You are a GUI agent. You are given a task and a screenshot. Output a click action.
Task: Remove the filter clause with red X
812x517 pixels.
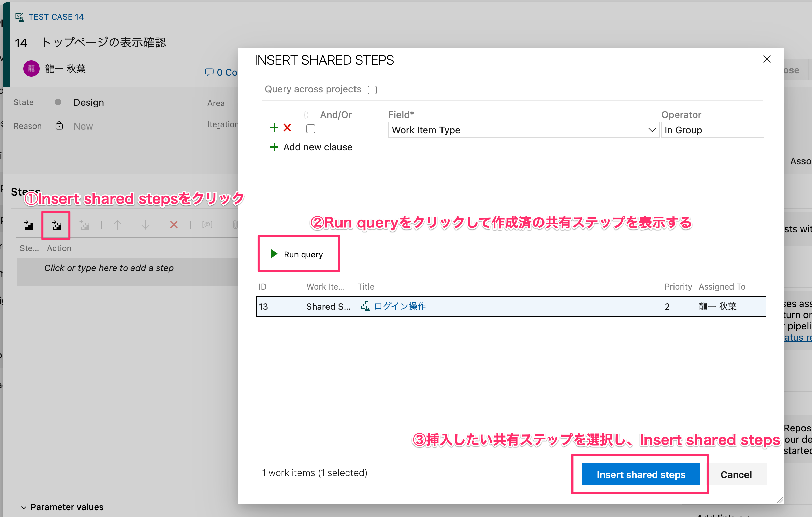(x=287, y=128)
